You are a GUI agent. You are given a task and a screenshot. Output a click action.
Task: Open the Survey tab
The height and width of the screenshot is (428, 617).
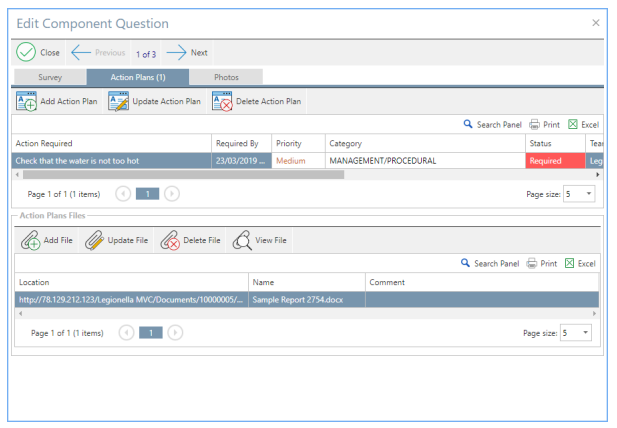pyautogui.click(x=50, y=77)
